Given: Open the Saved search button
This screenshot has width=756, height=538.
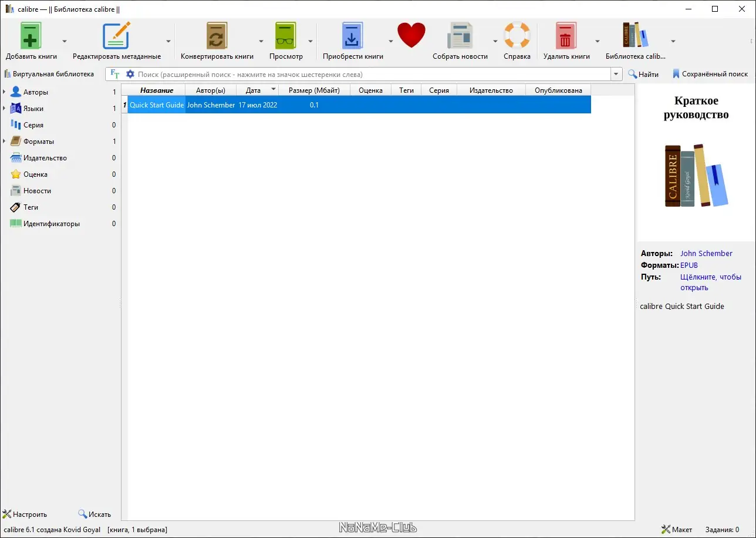Looking at the screenshot, I should 710,74.
